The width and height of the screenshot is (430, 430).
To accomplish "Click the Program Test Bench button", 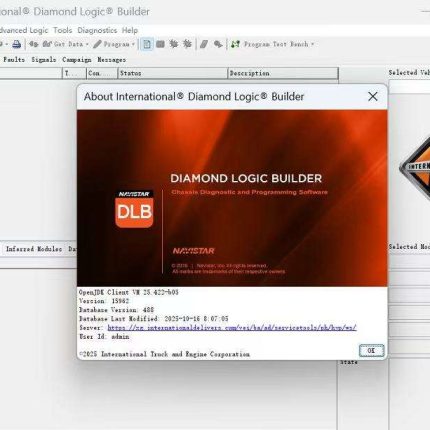I will 269,44.
